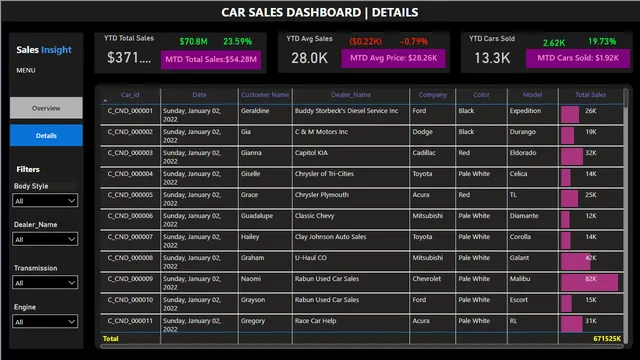Select the YTD Cars Sold 13.3K value

tap(492, 58)
